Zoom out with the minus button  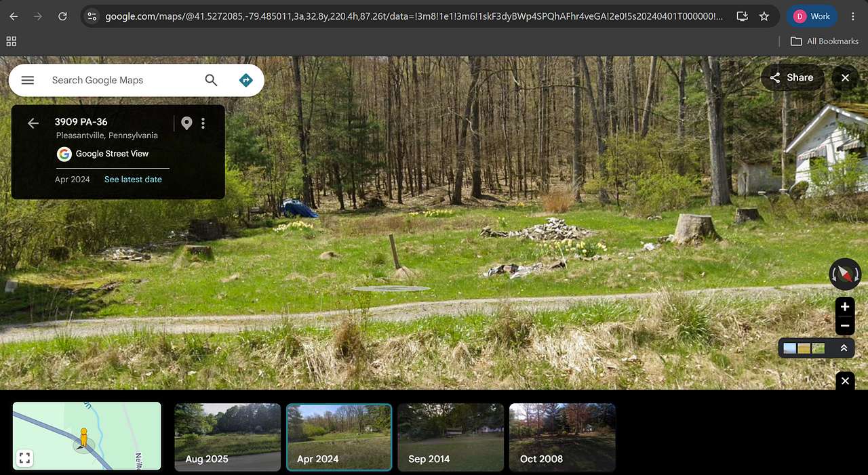[x=845, y=326]
